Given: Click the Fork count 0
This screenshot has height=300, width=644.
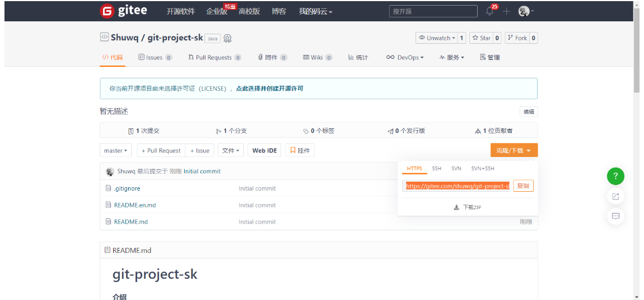Looking at the screenshot, I should point(533,38).
